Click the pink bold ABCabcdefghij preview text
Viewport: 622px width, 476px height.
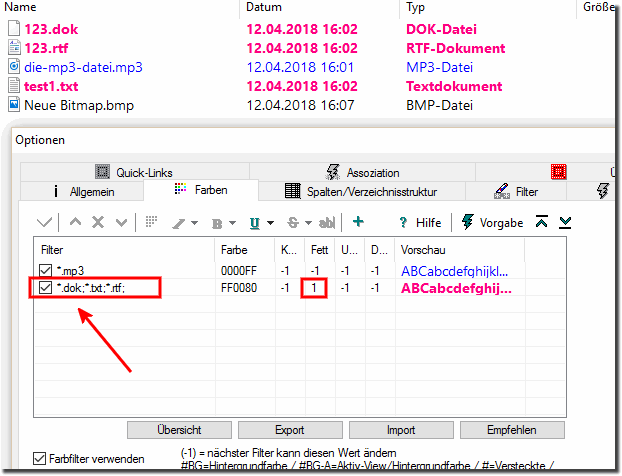[456, 288]
